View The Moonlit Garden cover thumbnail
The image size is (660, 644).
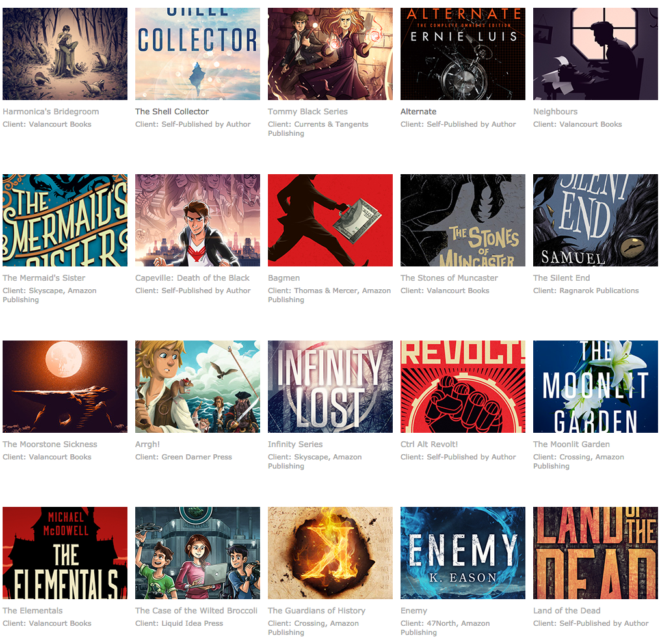pos(595,387)
